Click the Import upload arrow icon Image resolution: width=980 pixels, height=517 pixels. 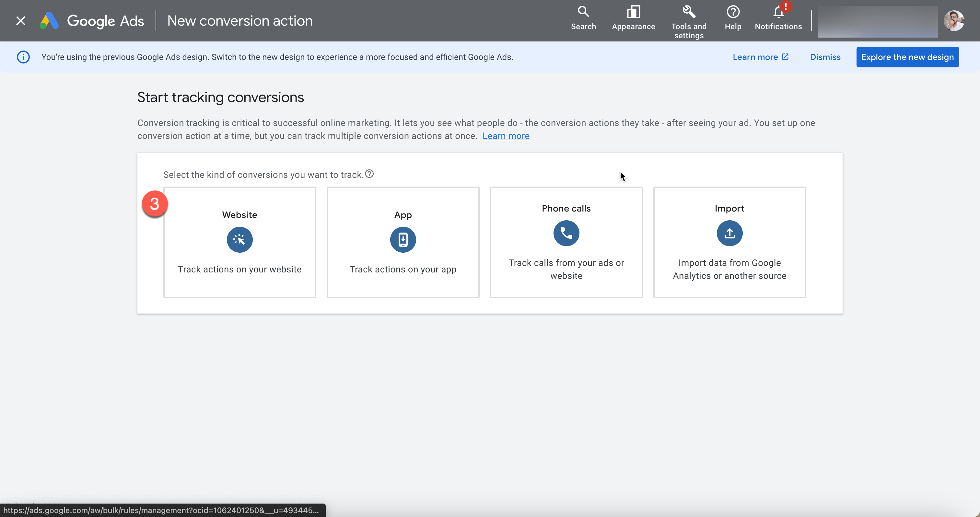click(x=729, y=234)
